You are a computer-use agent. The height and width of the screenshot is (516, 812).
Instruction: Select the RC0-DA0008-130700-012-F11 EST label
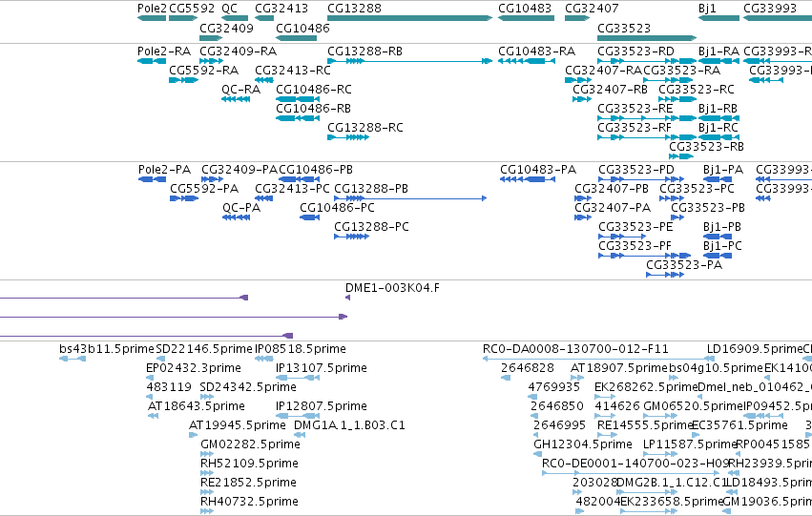[575, 349]
